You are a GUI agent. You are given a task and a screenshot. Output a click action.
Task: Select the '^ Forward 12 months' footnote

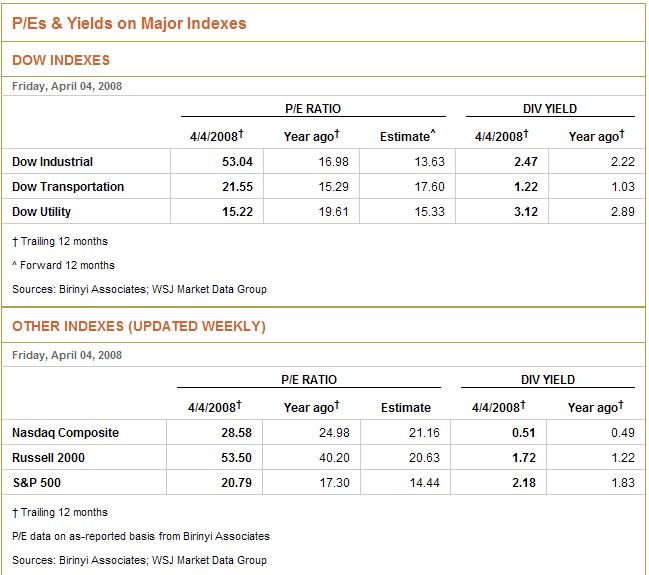click(x=63, y=265)
